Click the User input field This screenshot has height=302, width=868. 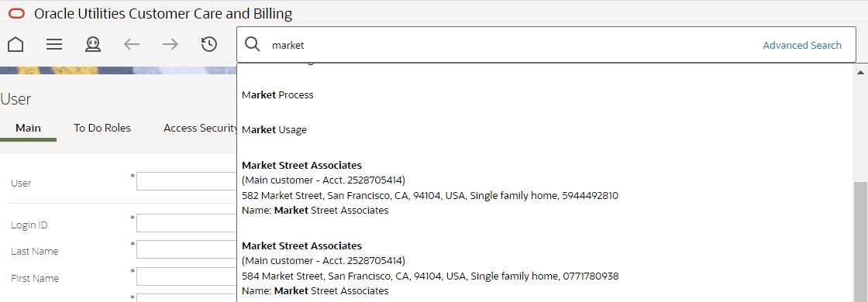(x=187, y=181)
